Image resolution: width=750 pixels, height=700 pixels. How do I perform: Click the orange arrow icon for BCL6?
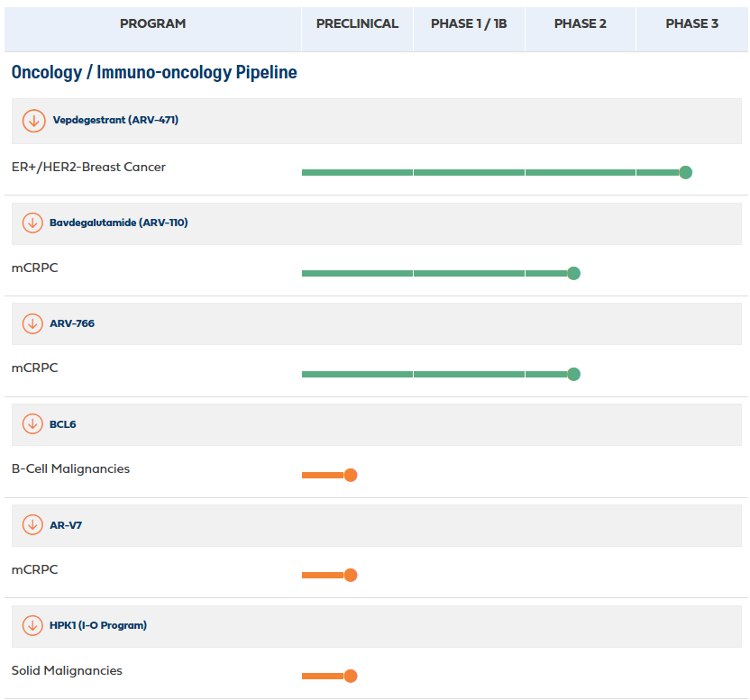pyautogui.click(x=32, y=423)
